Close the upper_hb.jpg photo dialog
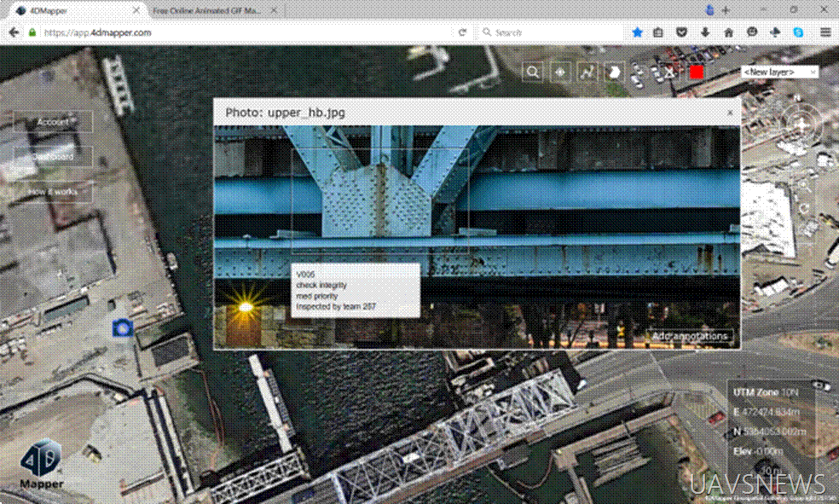Image resolution: width=839 pixels, height=504 pixels. 730,113
